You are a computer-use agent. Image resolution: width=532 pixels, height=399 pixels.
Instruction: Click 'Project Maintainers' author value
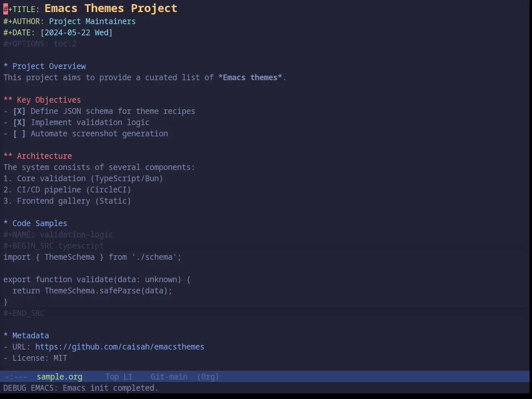[92, 21]
